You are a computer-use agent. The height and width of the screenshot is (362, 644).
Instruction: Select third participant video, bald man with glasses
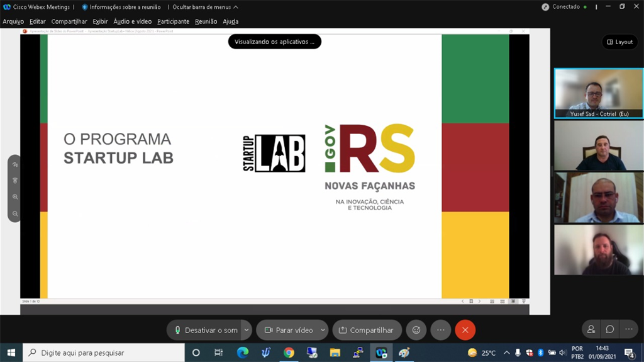tap(599, 198)
